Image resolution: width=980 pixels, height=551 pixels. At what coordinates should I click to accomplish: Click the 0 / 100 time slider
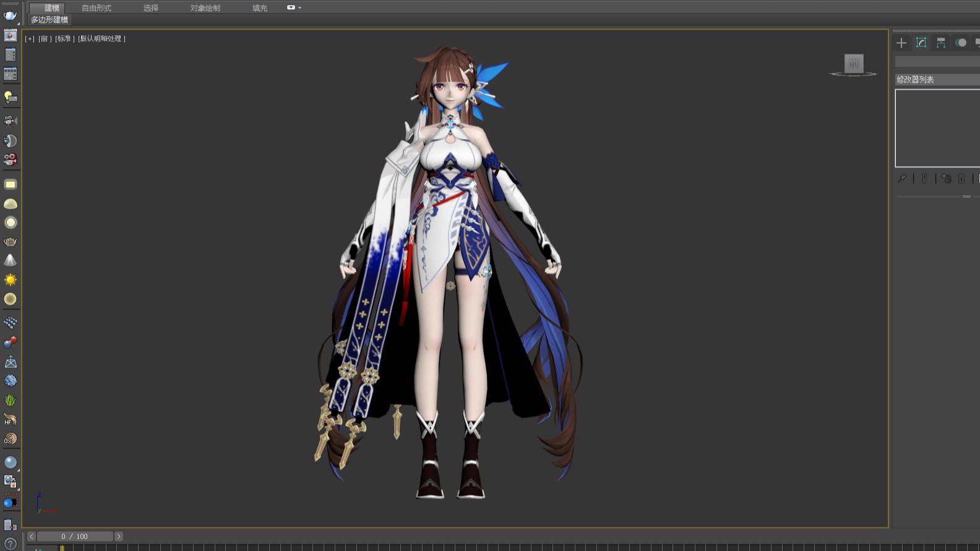[75, 536]
